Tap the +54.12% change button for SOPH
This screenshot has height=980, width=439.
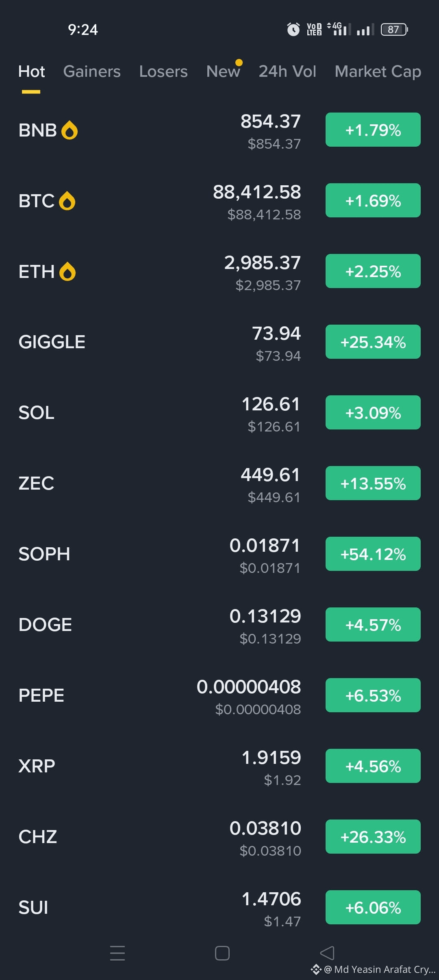tap(373, 554)
